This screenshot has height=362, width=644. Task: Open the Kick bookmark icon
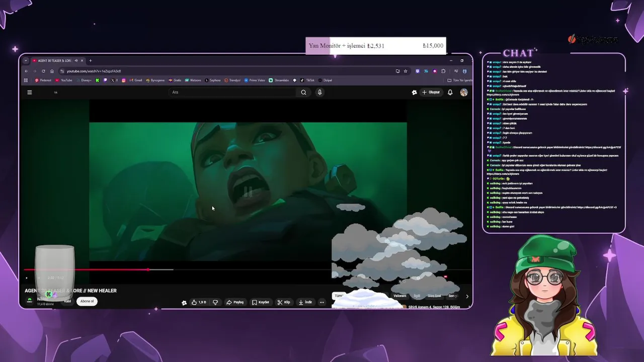point(98,80)
